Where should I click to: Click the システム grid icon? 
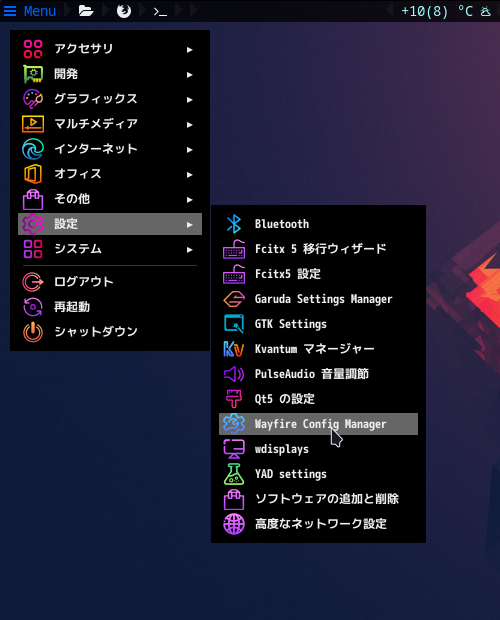coord(33,249)
